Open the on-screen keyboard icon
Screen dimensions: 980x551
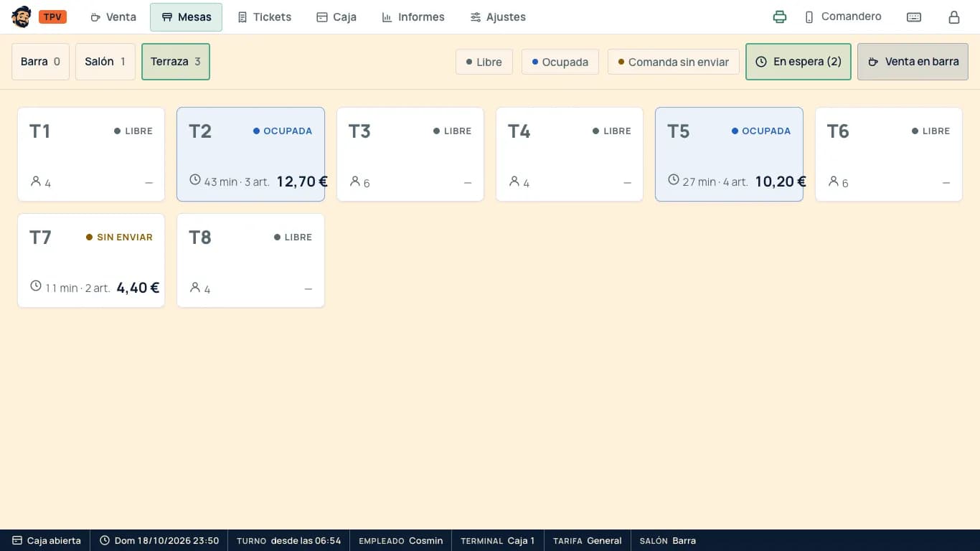tap(914, 17)
